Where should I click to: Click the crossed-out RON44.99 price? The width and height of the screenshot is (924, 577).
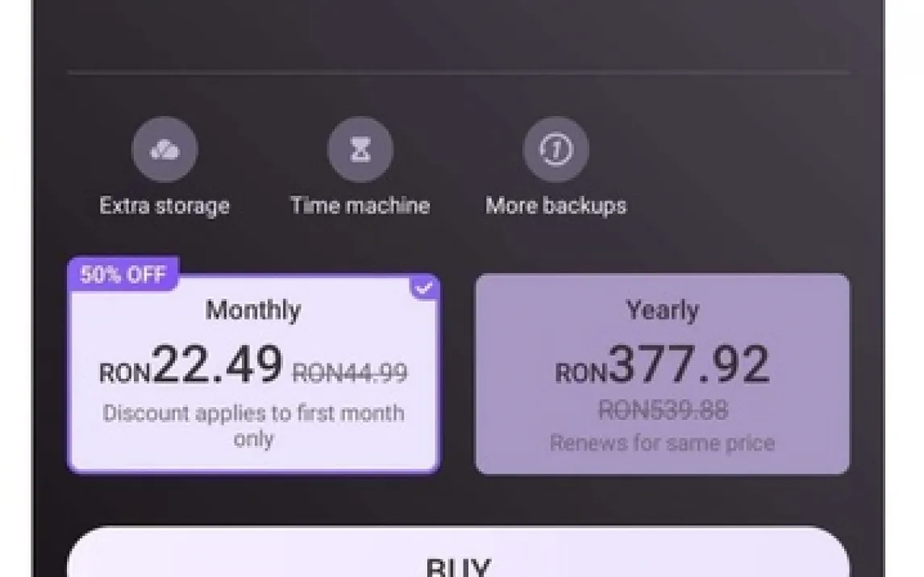[350, 372]
